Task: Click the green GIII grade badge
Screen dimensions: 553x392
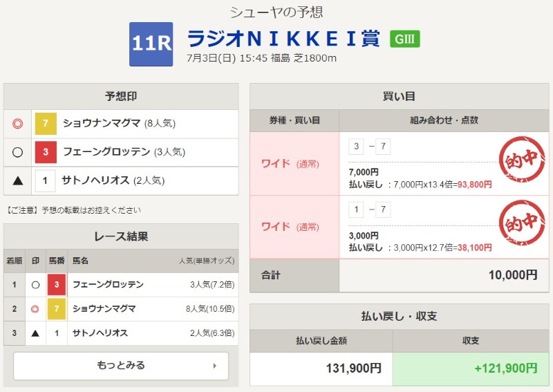Action: point(405,39)
